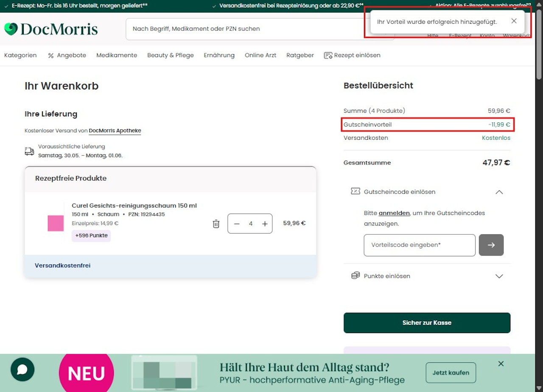
Task: Proceed with Sicher zur Kasse button
Action: (x=427, y=323)
